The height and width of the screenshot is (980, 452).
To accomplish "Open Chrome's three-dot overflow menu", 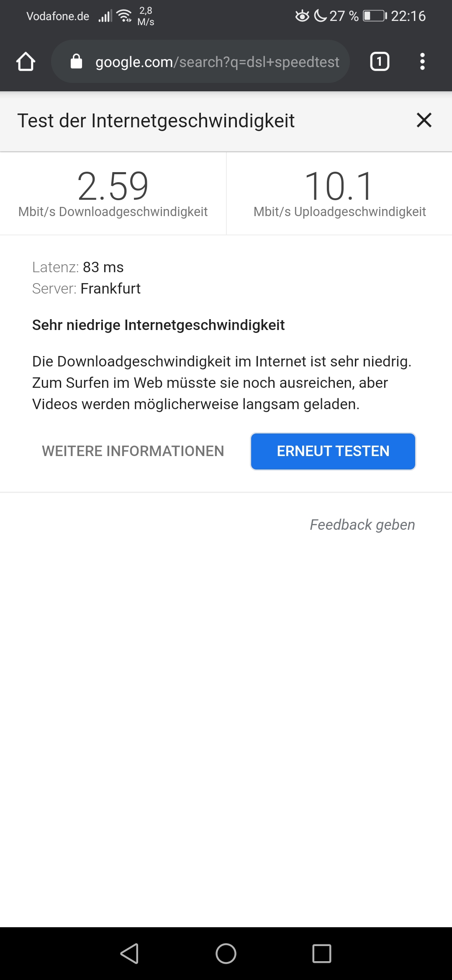I will [422, 62].
